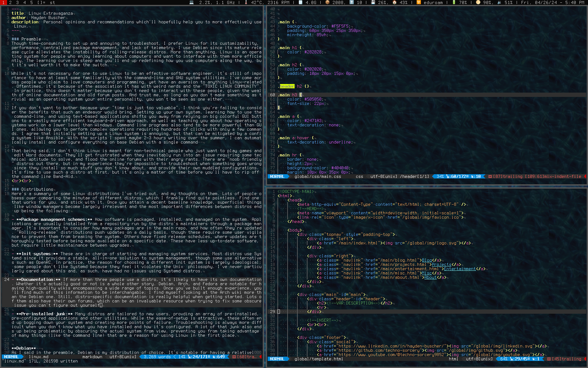
Task: Click the Blog link text in HTML
Action: click(x=427, y=260)
